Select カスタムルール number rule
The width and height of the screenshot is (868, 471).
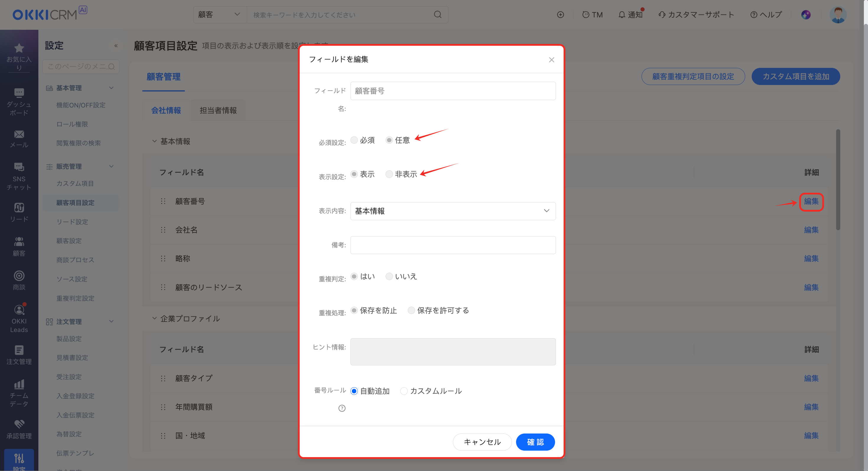click(x=404, y=391)
